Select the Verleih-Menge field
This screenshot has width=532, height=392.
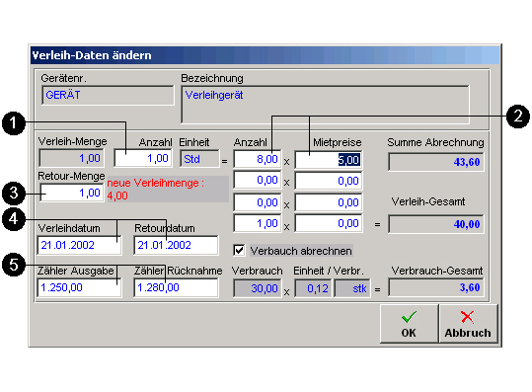pos(71,158)
